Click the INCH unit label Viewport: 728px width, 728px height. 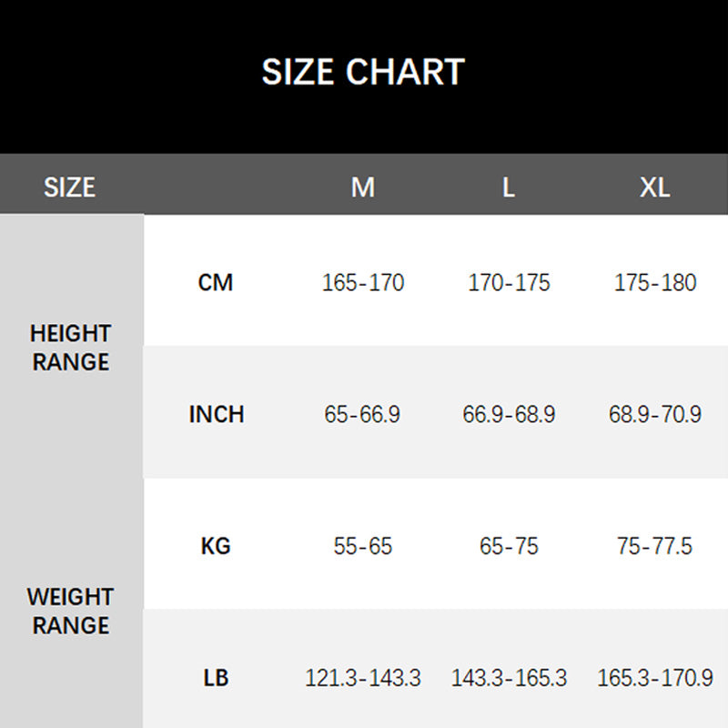click(x=217, y=415)
